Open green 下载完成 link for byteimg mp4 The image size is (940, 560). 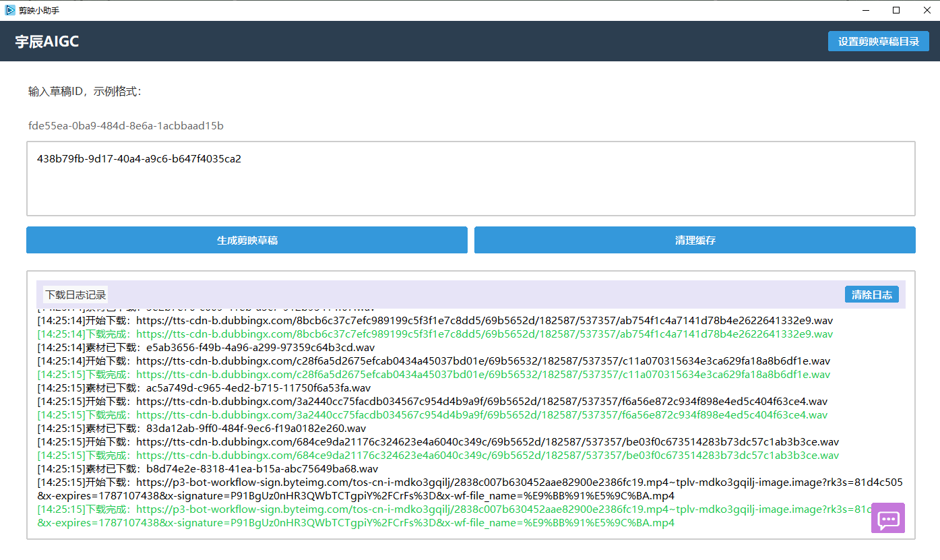click(445, 509)
